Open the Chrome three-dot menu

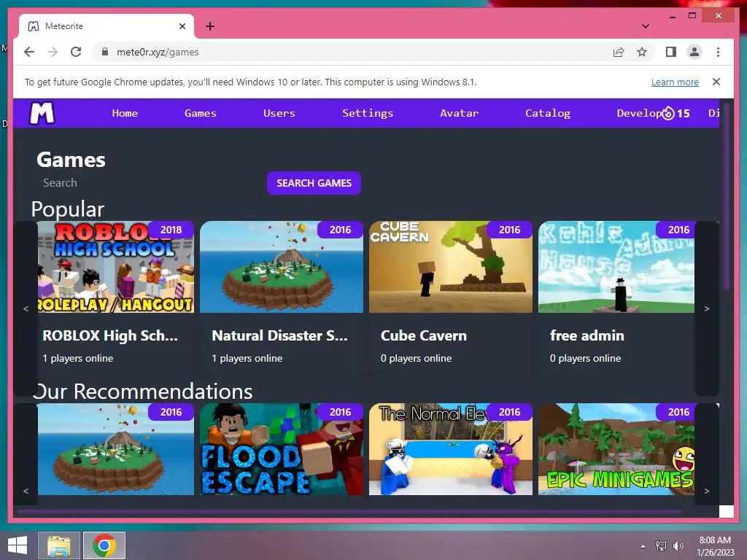point(718,52)
